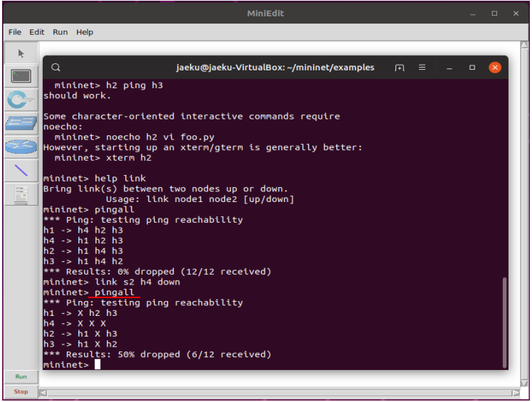The image size is (532, 402).
Task: Open the File menu
Action: click(15, 32)
